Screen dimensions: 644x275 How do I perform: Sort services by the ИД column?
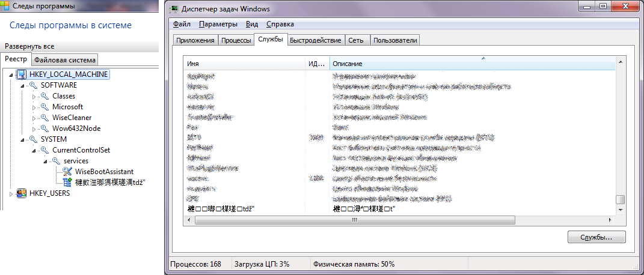coord(317,64)
